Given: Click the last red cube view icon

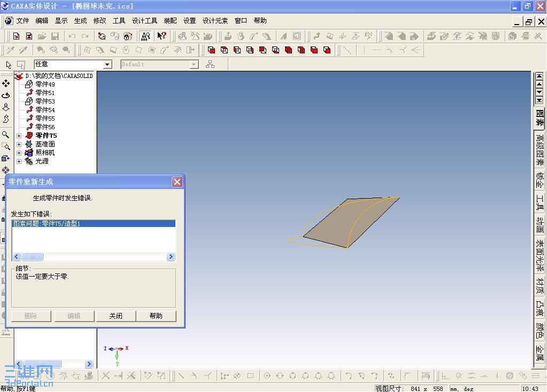Looking at the screenshot, I should pos(327,50).
